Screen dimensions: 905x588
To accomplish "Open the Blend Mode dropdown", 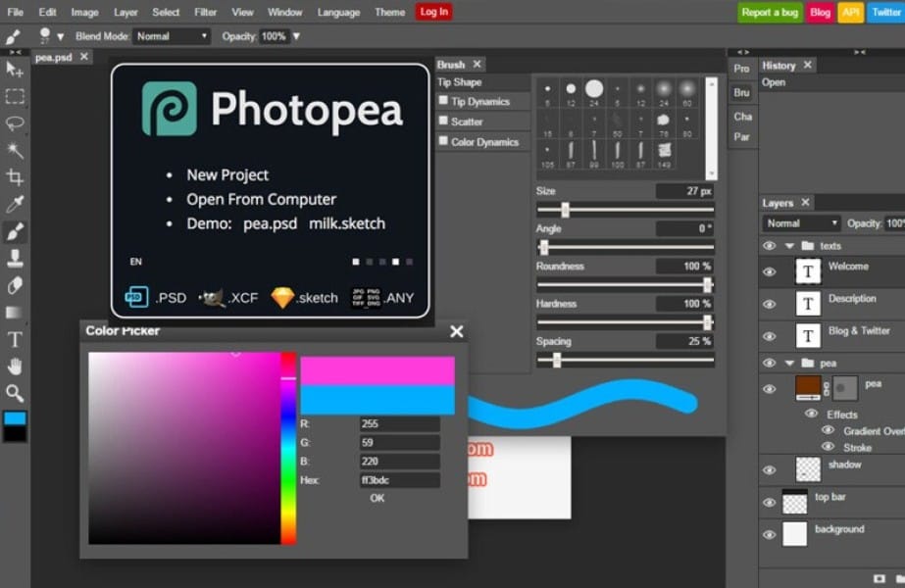I will click(171, 35).
